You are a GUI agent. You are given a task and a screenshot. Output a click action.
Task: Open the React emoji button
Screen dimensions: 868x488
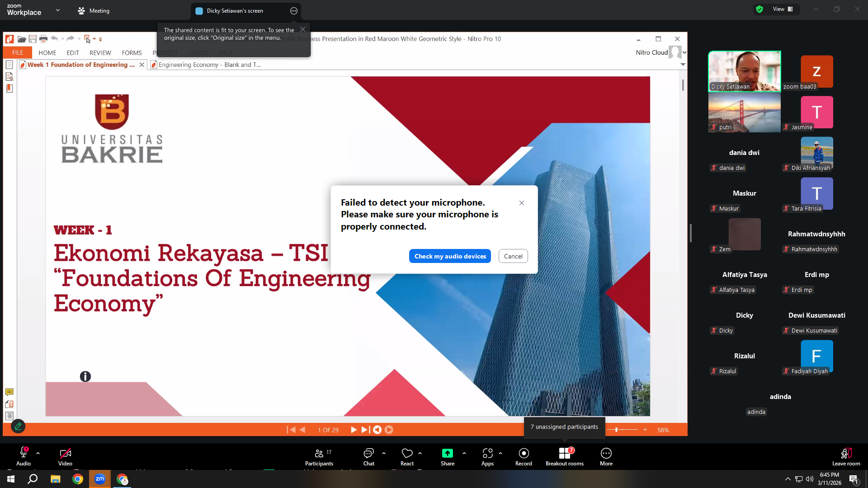[407, 456]
